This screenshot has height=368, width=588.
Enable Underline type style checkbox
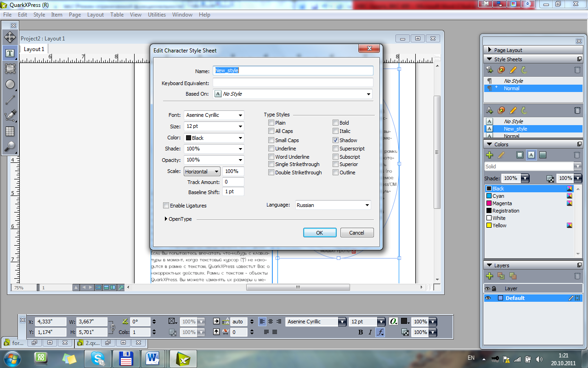pos(271,149)
